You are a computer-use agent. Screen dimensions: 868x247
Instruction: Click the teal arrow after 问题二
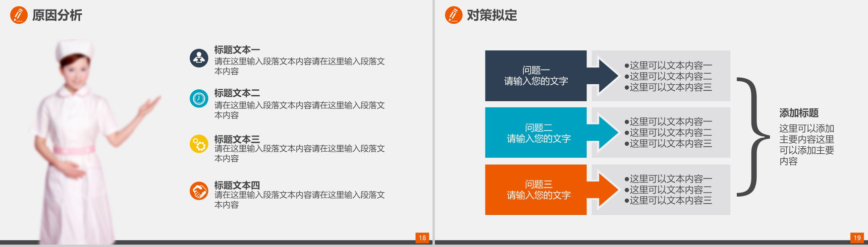603,133
